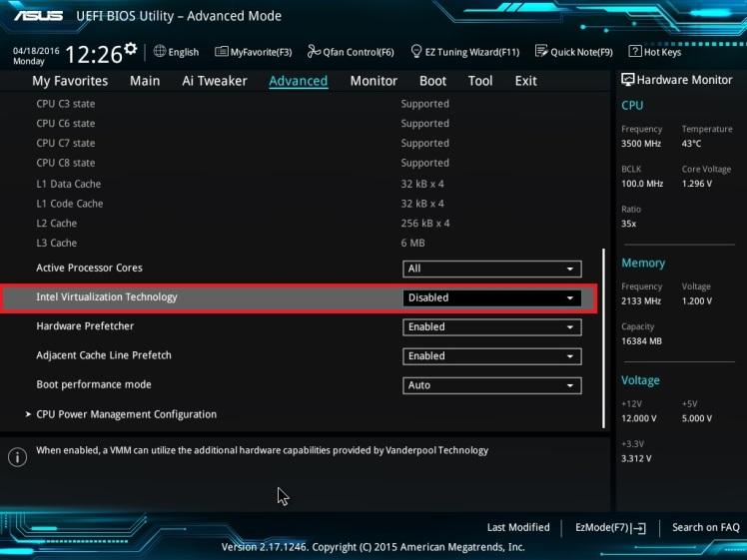
Task: Select the Hardware Prefetcher label
Action: click(85, 326)
